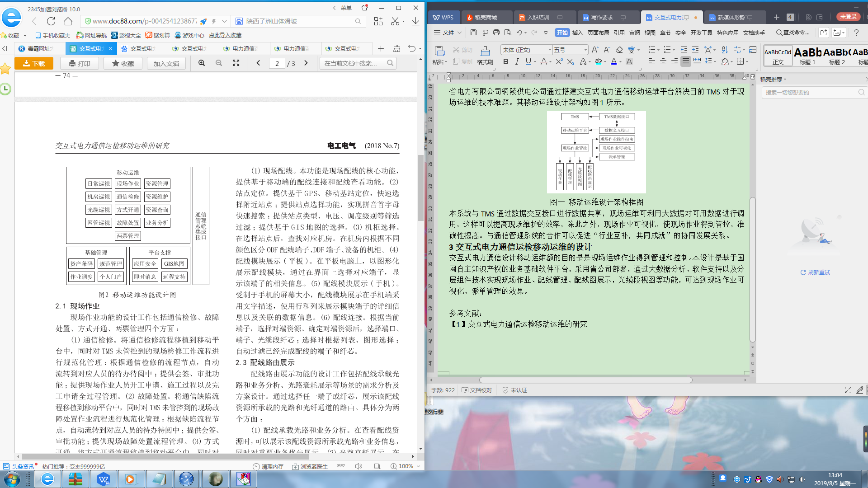Undo last action in WPS
The width and height of the screenshot is (868, 488).
pos(519,33)
